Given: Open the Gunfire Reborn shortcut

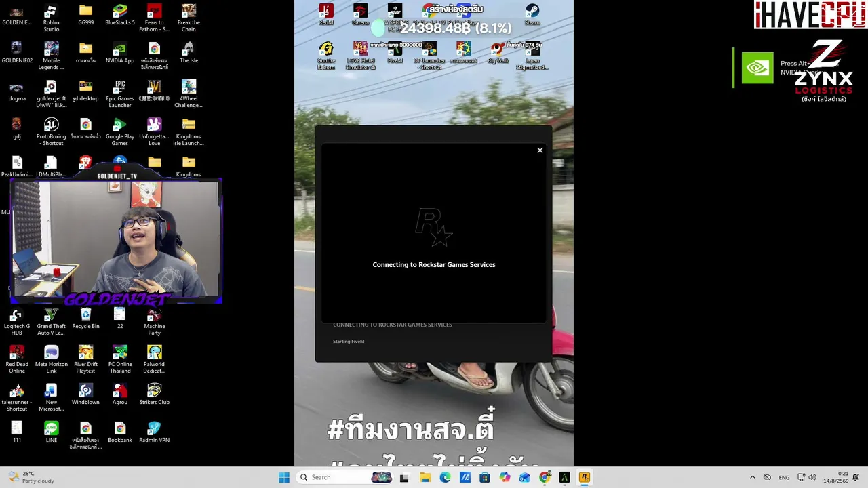Looking at the screenshot, I should pyautogui.click(x=326, y=56).
